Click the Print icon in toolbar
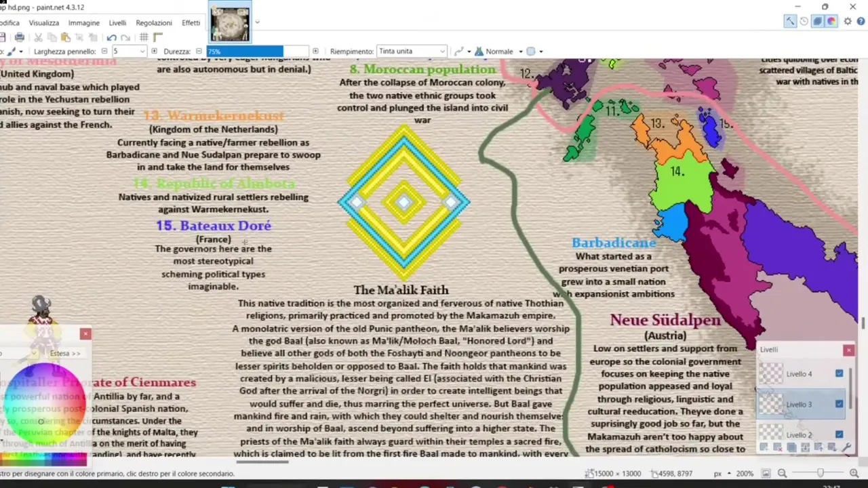This screenshot has height=488, width=868. pyautogui.click(x=20, y=37)
